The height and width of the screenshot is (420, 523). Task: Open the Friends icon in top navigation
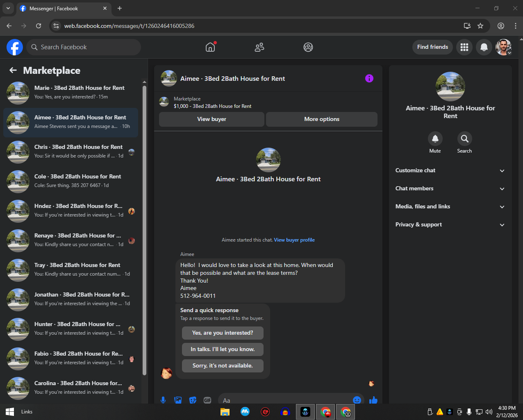pyautogui.click(x=259, y=47)
